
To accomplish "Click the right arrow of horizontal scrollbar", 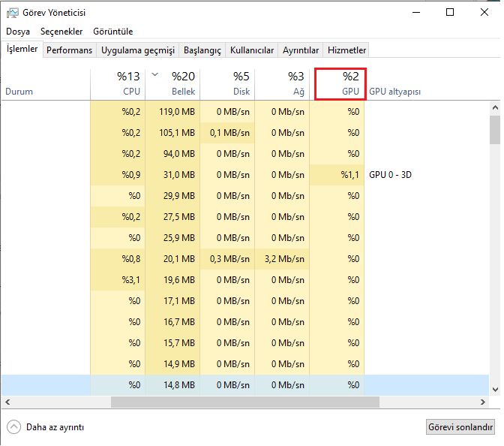I will click(483, 402).
